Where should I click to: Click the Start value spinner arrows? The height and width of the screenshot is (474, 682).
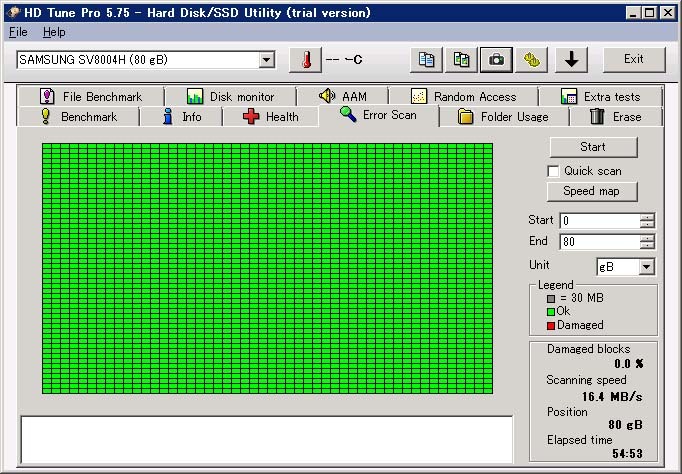647,221
